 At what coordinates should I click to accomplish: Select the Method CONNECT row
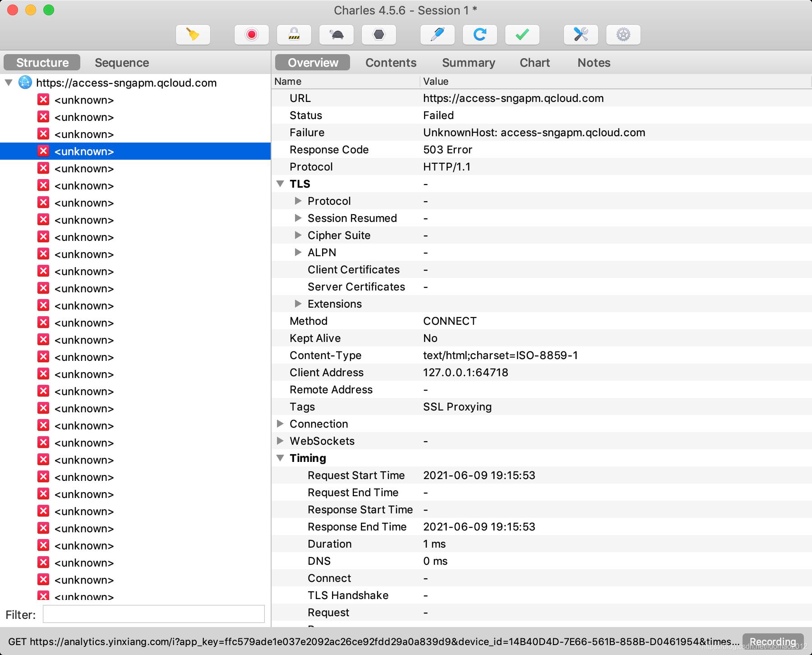[x=541, y=321]
